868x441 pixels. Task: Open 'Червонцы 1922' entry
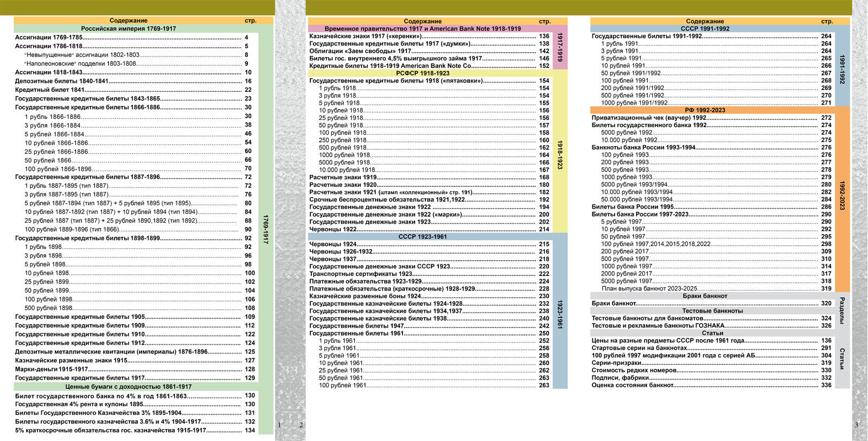coord(429,229)
